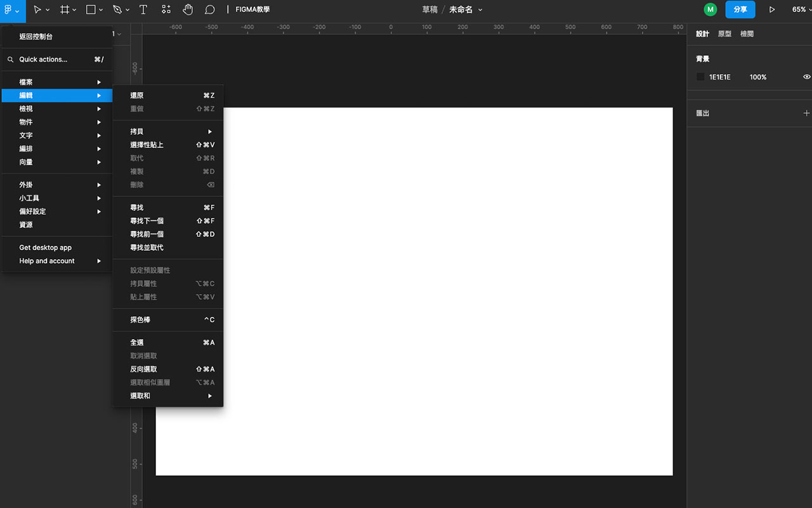Click the 分享 button

pos(740,10)
